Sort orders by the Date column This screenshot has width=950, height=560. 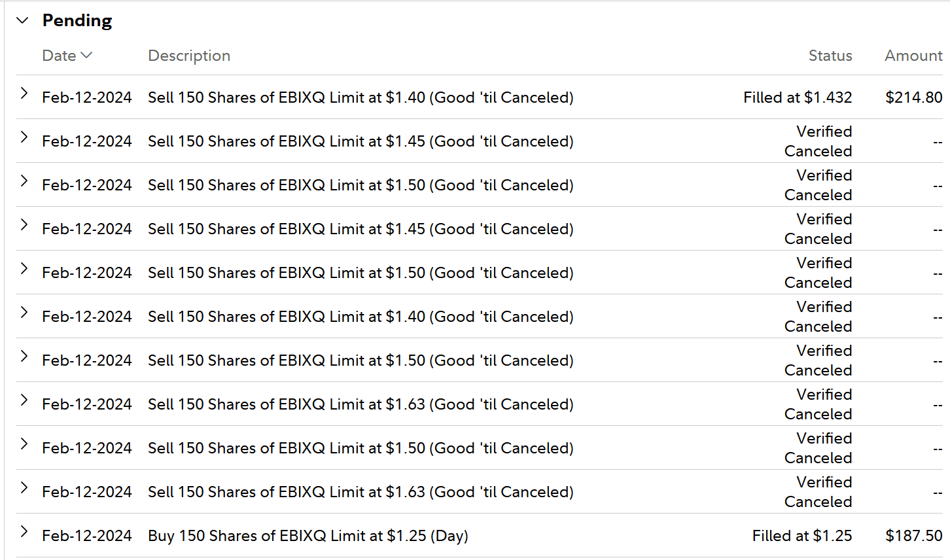tap(67, 56)
